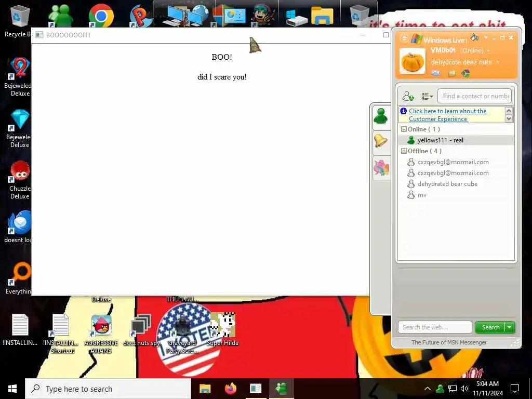Image resolution: width=532 pixels, height=399 pixels.
Task: Launch the Google Chrome desktop shortcut
Action: click(101, 16)
